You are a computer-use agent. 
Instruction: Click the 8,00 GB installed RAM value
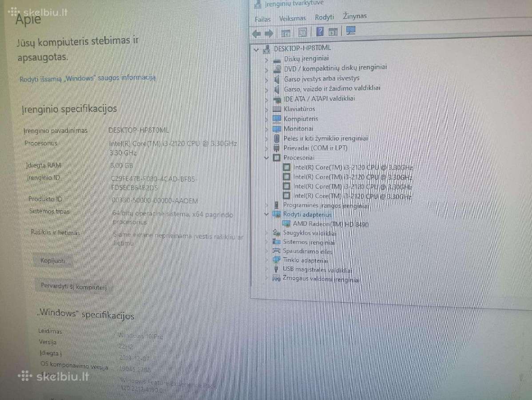click(122, 166)
